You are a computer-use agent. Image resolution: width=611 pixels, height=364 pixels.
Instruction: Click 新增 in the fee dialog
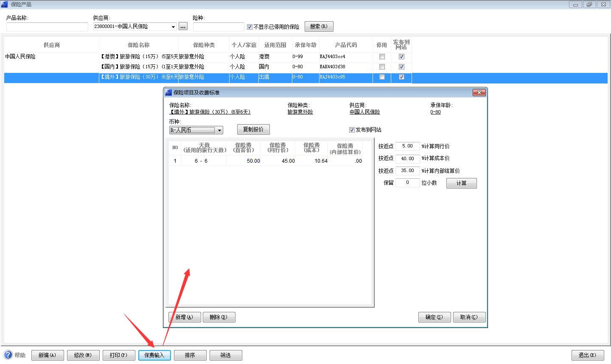(x=185, y=317)
